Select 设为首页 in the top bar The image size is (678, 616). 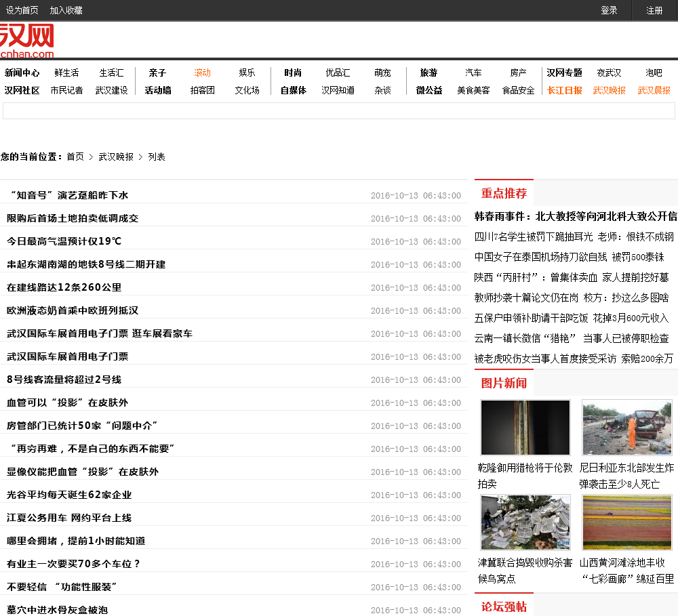(x=22, y=10)
